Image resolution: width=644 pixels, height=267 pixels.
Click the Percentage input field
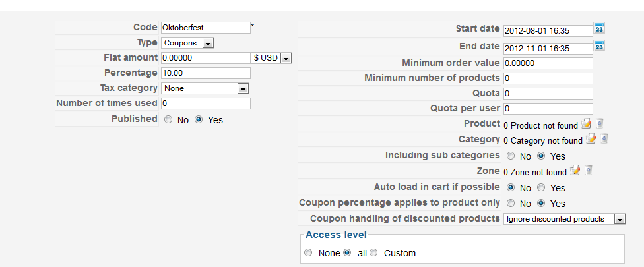(x=206, y=73)
